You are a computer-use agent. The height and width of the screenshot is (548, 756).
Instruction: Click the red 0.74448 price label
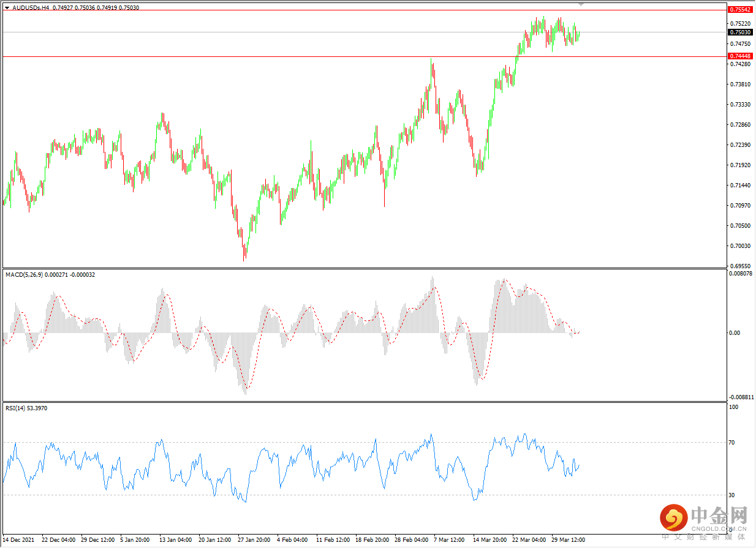point(740,56)
